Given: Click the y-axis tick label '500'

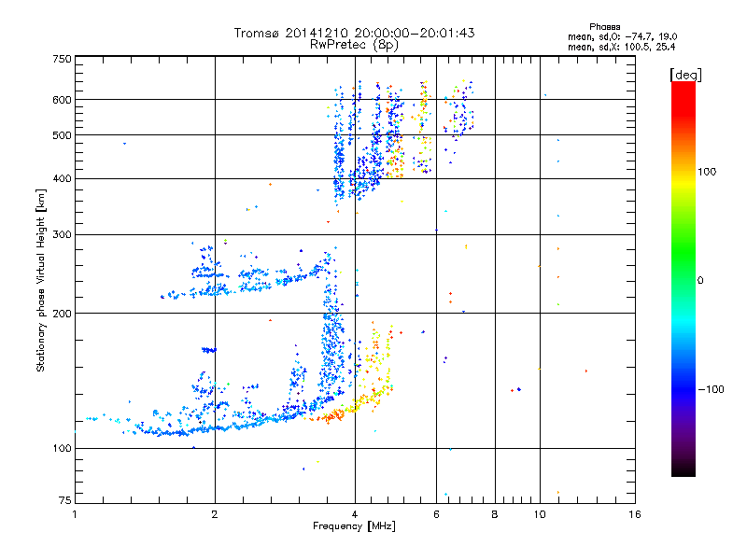Looking at the screenshot, I should click(x=62, y=135).
